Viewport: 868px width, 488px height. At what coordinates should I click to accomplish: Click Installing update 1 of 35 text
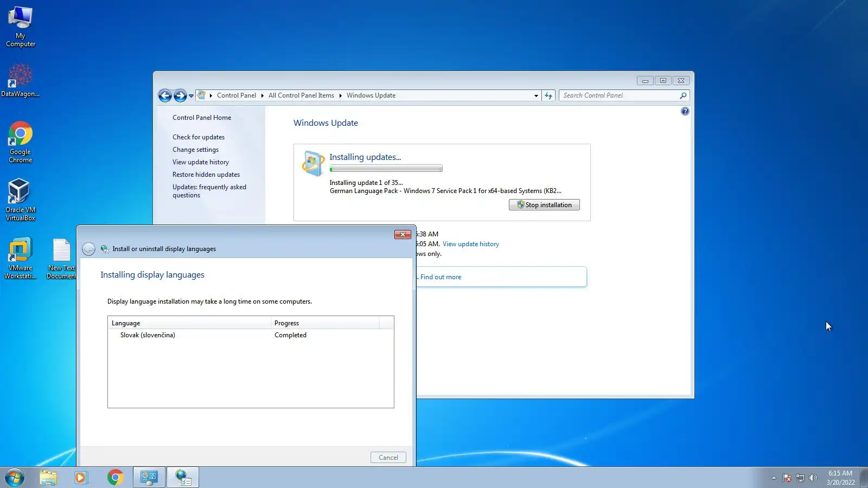[366, 183]
